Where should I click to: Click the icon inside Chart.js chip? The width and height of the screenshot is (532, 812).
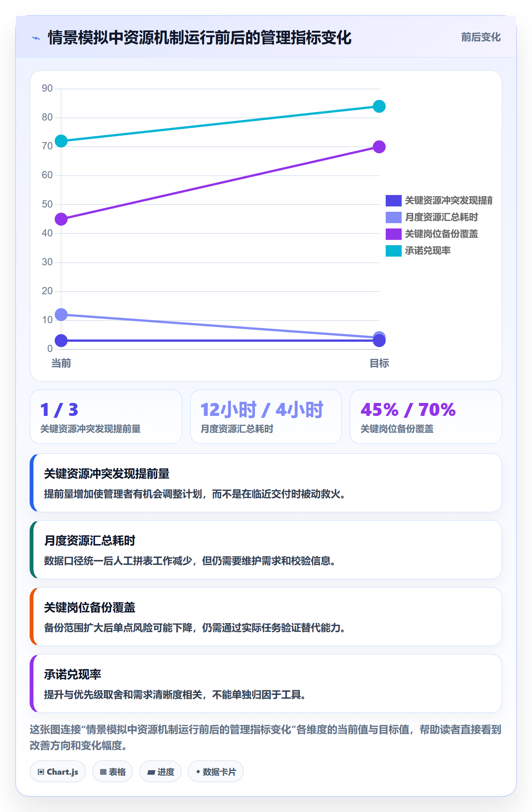coord(41,772)
